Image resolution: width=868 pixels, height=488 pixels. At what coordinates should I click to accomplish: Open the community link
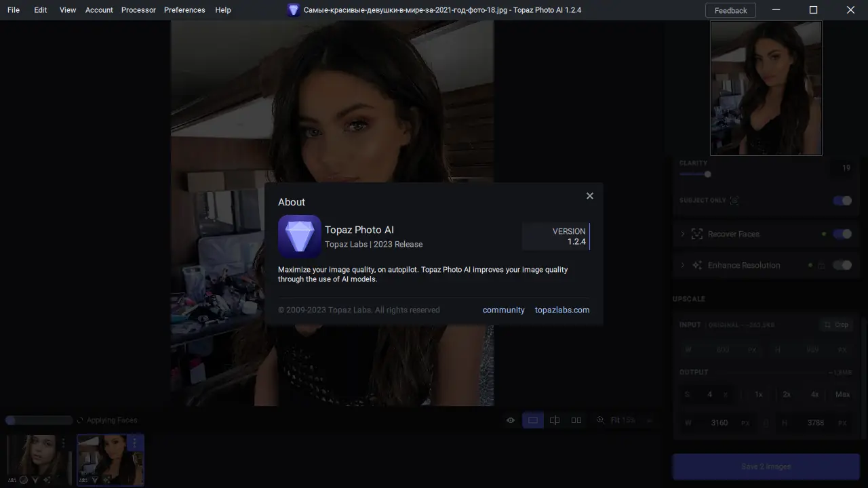tap(504, 310)
